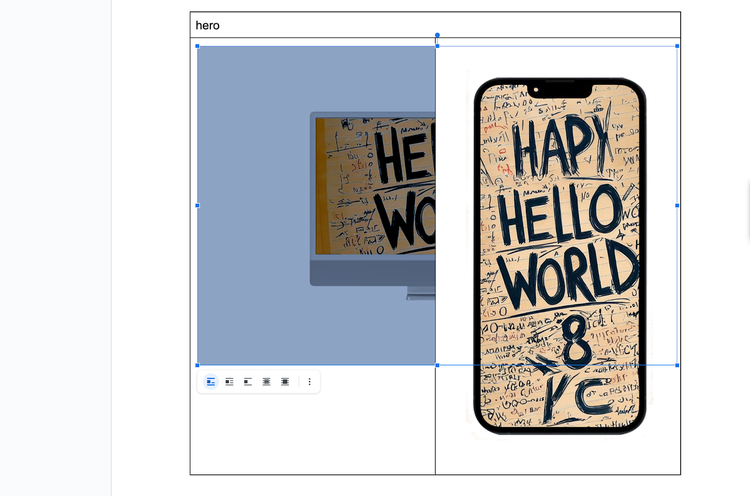
Task: Click the bottom-center edge resize handle
Action: 437,365
